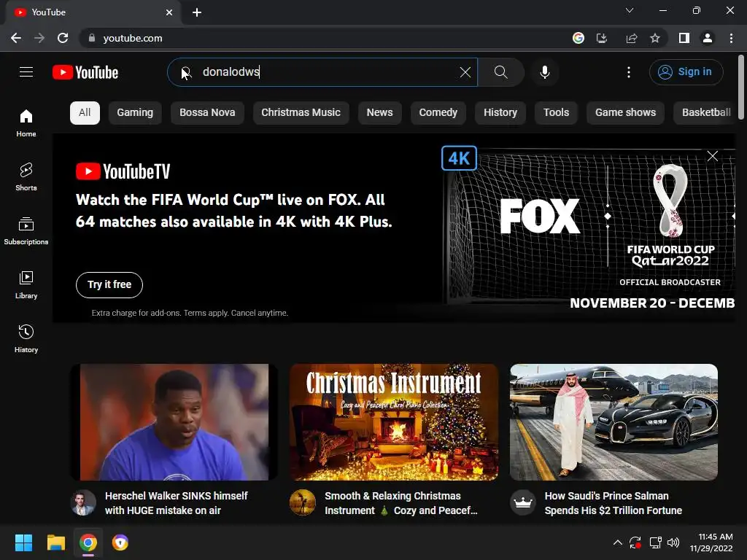Click the install app icon in address bar

click(x=602, y=38)
